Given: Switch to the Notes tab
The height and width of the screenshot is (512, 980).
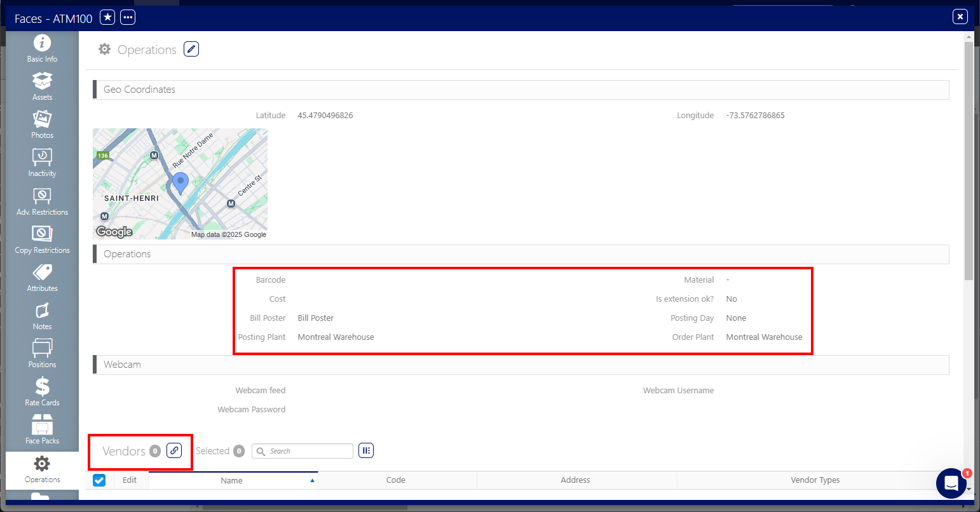Looking at the screenshot, I should [42, 316].
